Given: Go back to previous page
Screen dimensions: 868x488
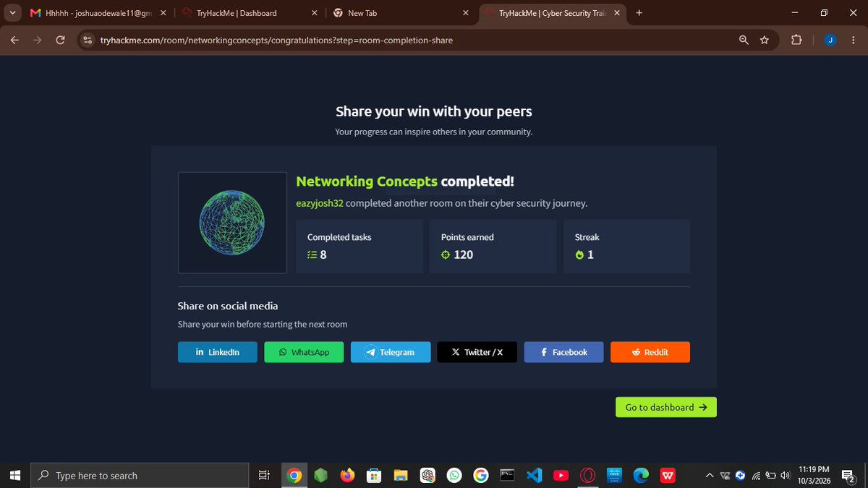Looking at the screenshot, I should (x=14, y=40).
